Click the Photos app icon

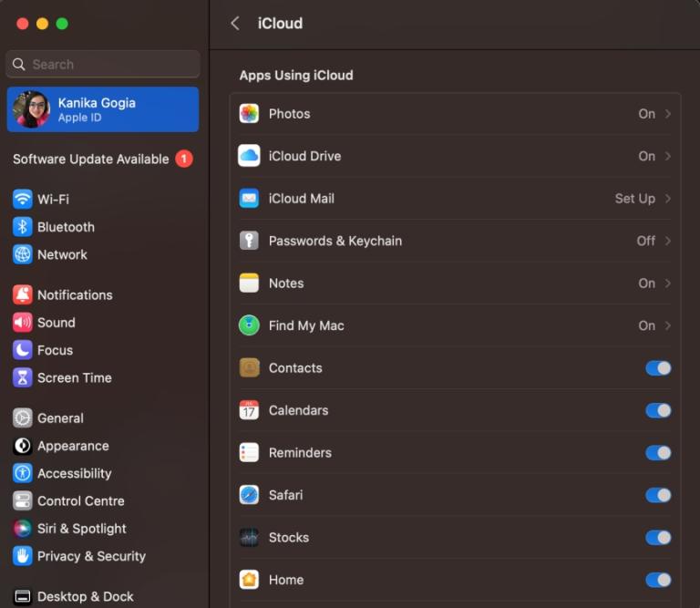249,114
